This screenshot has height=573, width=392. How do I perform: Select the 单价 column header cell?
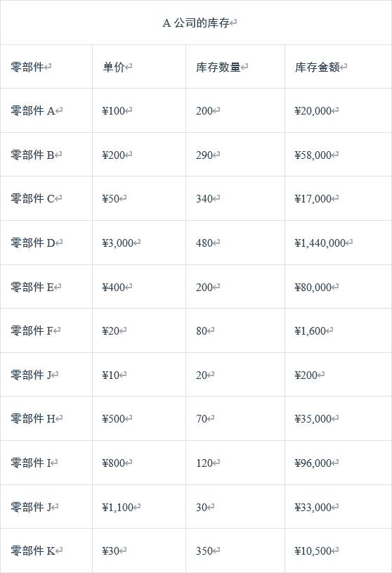click(x=139, y=67)
